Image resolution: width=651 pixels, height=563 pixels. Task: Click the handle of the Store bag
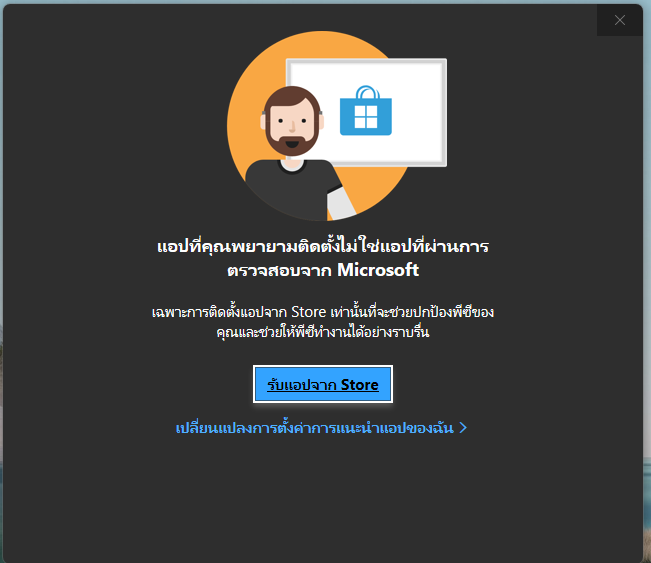point(367,92)
